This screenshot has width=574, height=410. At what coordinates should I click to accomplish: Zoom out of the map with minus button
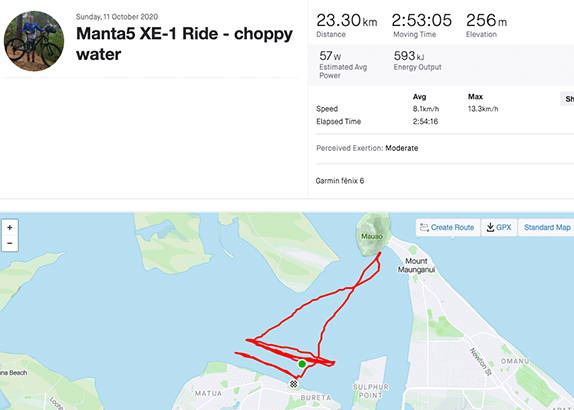point(10,243)
